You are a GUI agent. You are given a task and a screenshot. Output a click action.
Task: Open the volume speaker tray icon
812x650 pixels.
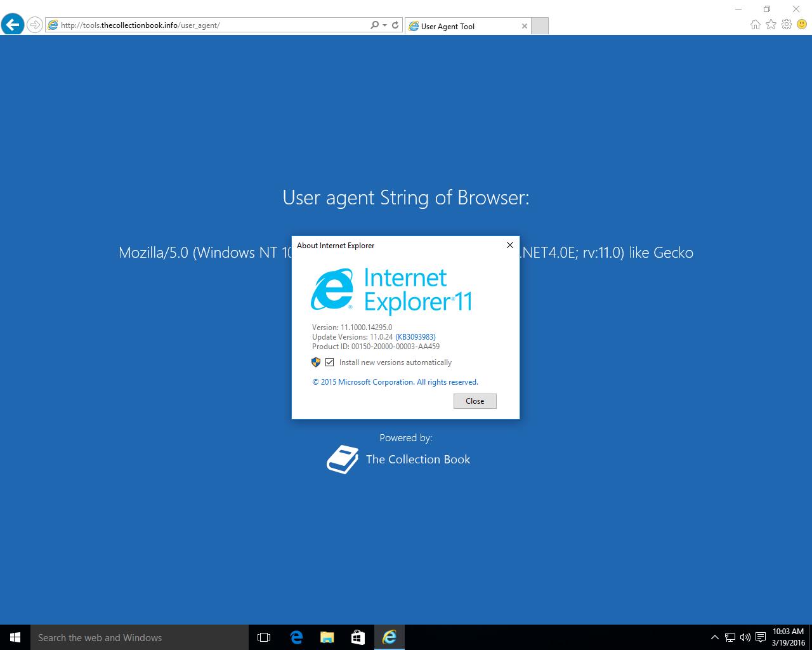[745, 637]
